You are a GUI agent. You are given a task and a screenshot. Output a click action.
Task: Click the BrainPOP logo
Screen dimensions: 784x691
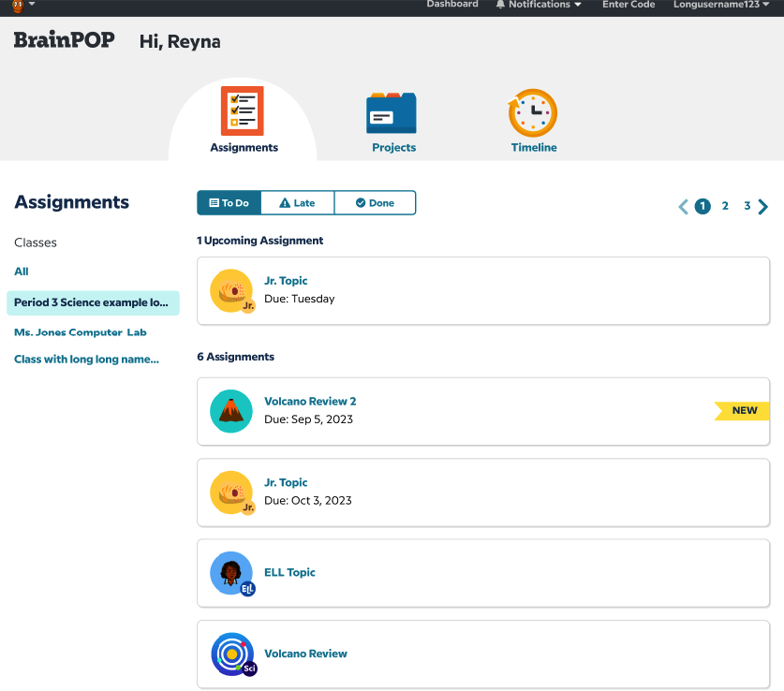pyautogui.click(x=64, y=40)
